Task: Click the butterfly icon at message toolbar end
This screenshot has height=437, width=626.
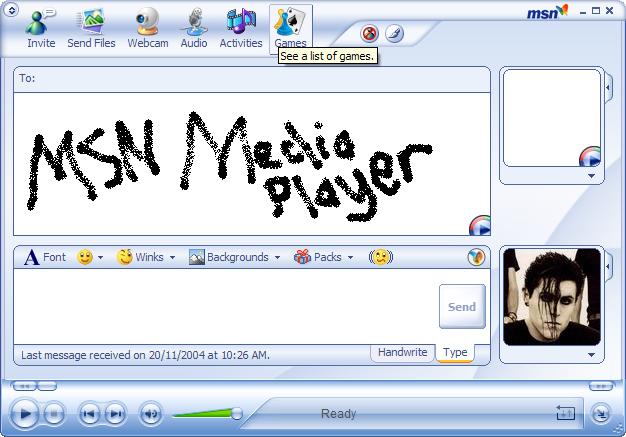Action: click(x=476, y=257)
